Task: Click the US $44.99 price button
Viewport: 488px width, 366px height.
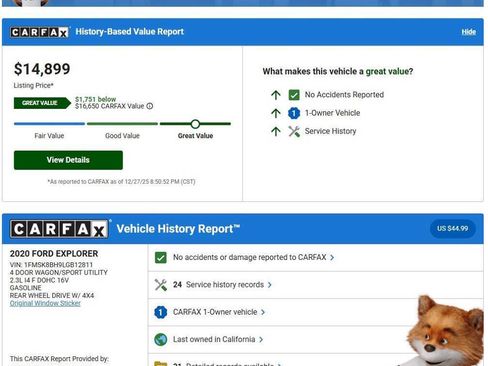Action: point(453,229)
